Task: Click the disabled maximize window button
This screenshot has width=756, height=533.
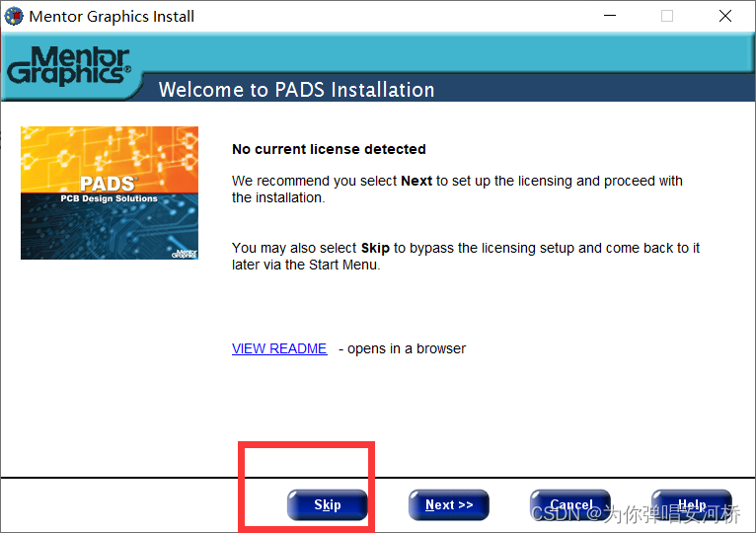Action: (x=667, y=16)
